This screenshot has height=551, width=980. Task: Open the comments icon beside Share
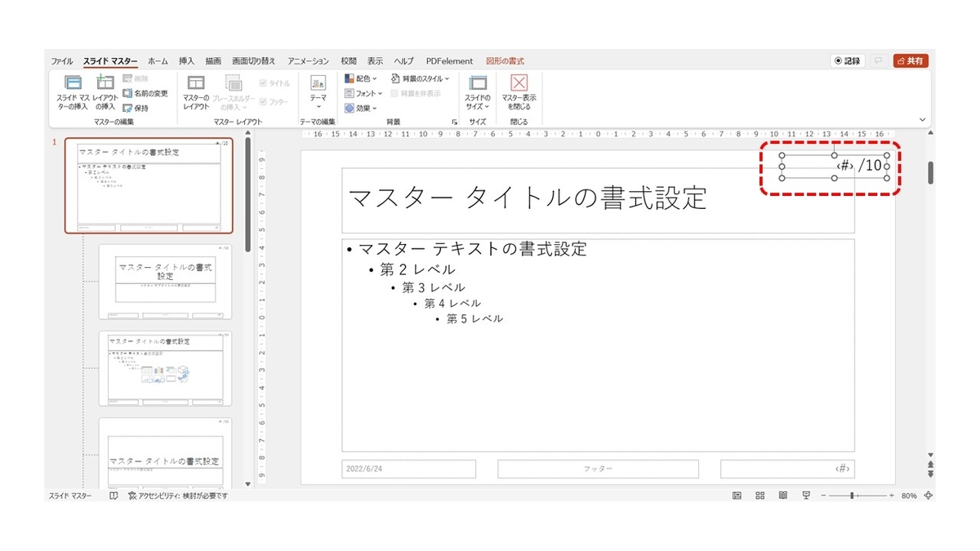(x=879, y=61)
